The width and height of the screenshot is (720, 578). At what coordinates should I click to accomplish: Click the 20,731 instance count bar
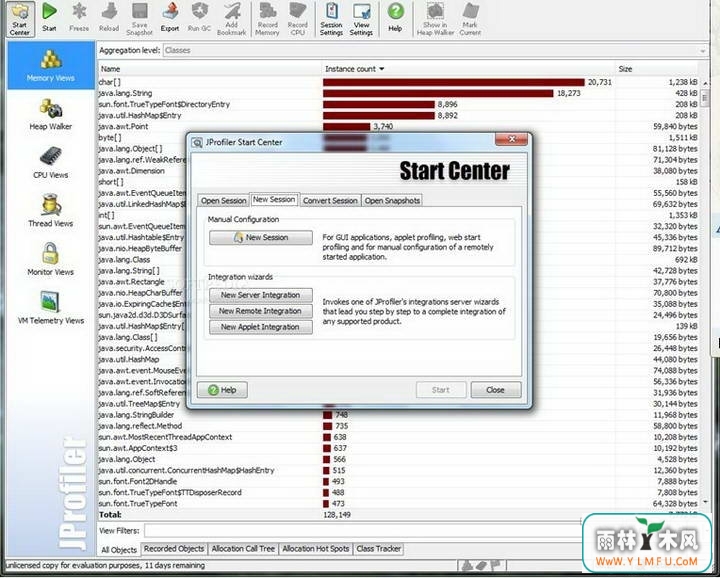click(454, 82)
